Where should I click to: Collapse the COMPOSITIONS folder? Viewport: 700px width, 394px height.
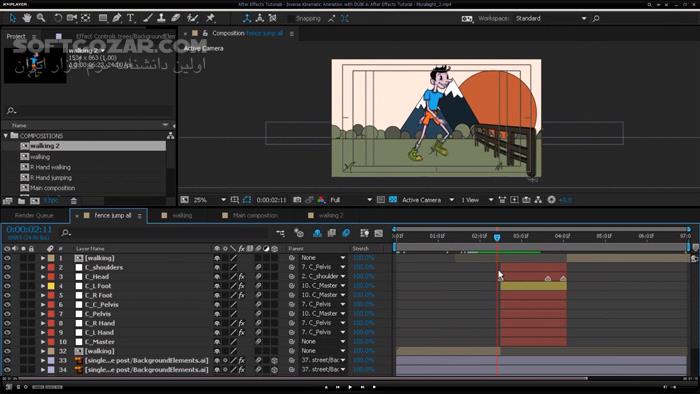point(6,135)
